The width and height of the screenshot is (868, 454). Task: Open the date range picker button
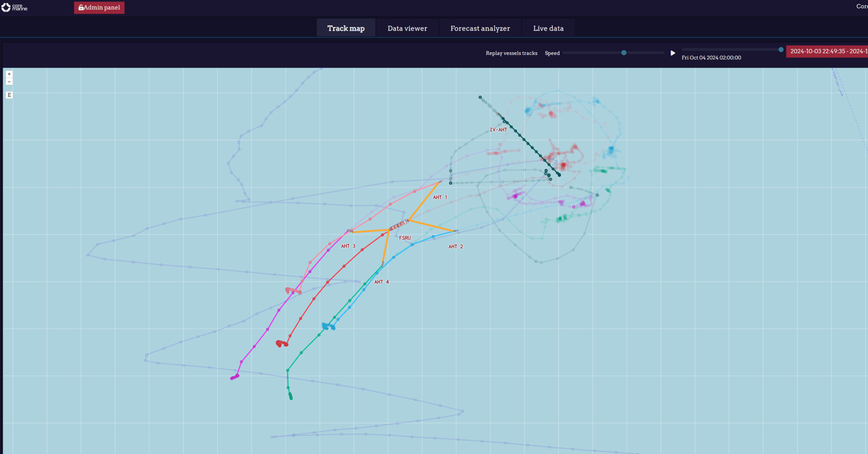[x=827, y=51]
